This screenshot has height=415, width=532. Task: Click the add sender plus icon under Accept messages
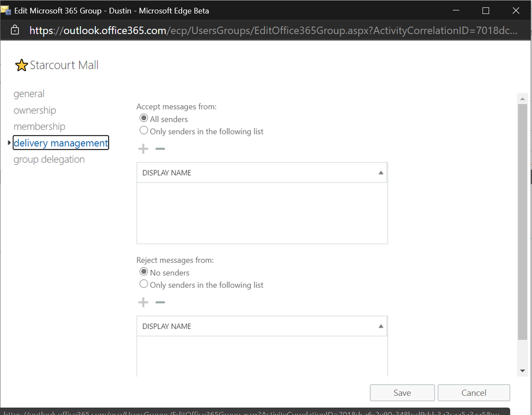point(143,149)
